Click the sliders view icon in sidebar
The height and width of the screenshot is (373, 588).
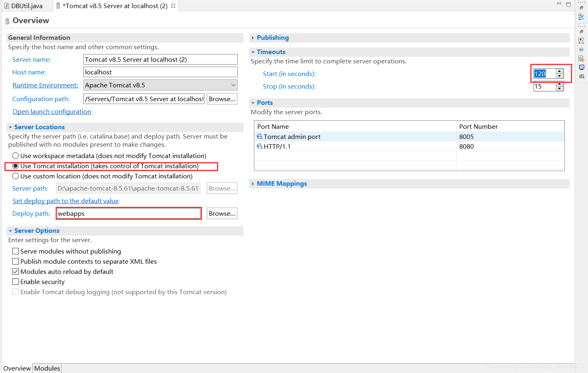pyautogui.click(x=581, y=76)
